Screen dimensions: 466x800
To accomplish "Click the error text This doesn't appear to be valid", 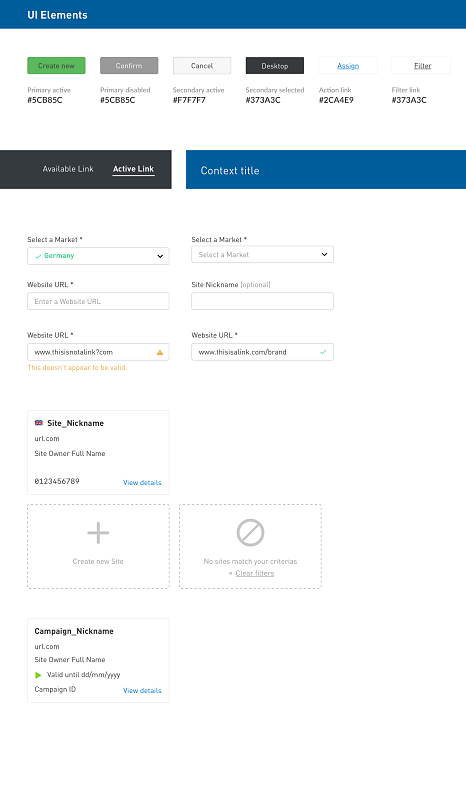I will [x=77, y=367].
